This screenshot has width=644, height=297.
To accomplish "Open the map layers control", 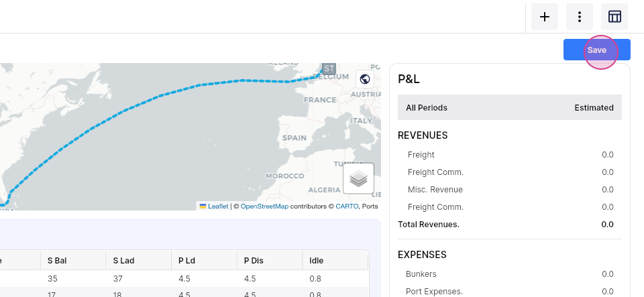I will point(358,179).
